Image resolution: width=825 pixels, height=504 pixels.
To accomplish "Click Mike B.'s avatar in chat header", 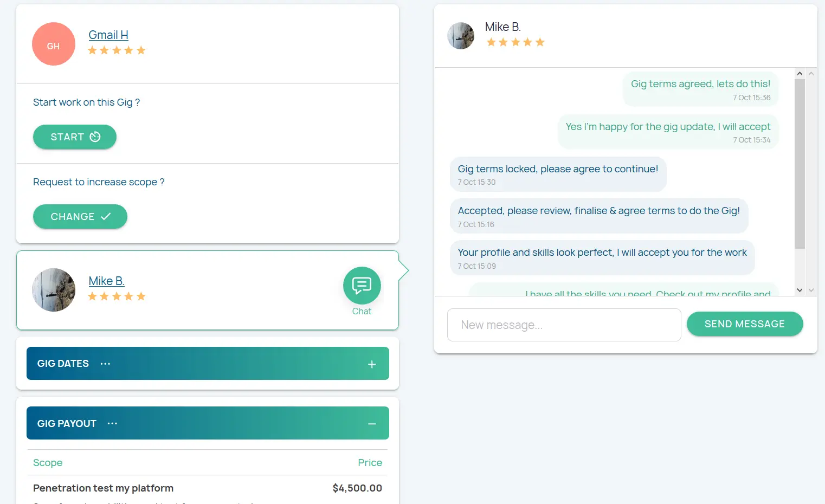I will (461, 36).
